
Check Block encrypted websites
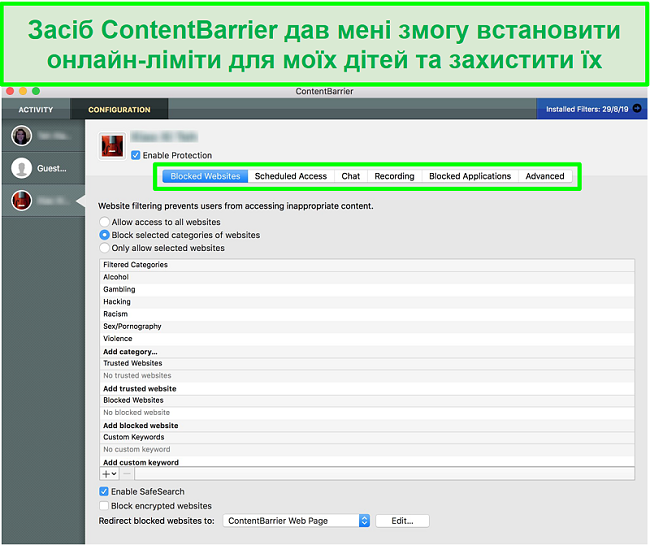coord(104,506)
